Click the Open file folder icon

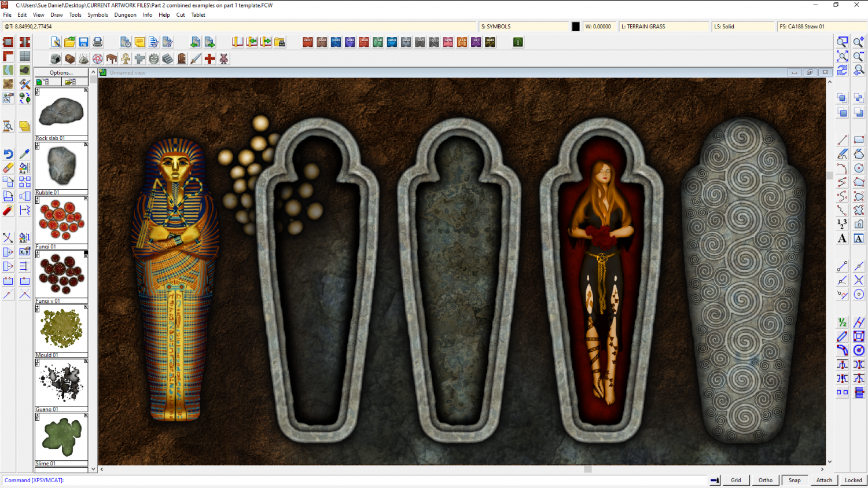click(69, 42)
